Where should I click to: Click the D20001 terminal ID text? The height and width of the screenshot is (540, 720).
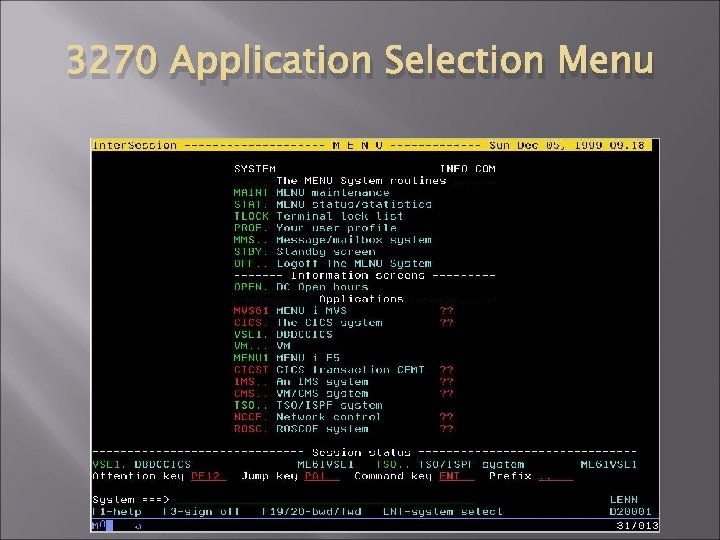(x=630, y=512)
